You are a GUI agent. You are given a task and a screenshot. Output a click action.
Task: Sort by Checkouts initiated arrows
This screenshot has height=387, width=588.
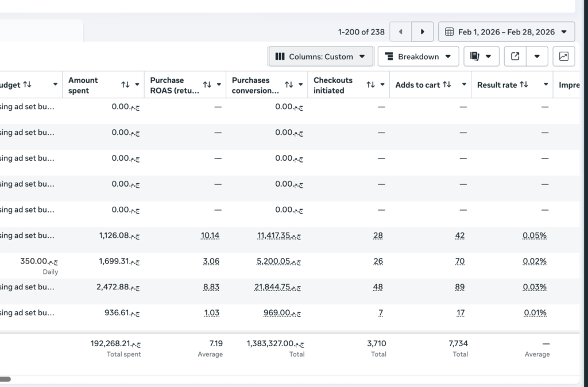(x=370, y=85)
